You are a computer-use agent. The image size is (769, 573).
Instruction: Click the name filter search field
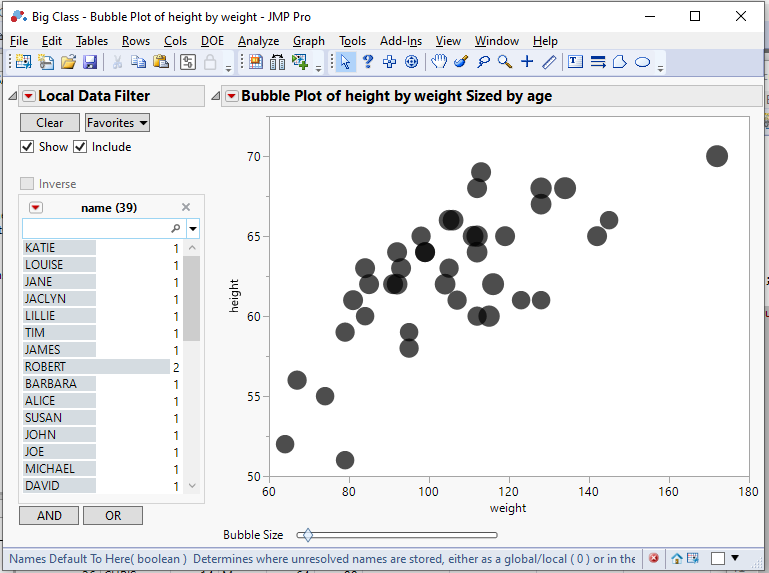(104, 229)
